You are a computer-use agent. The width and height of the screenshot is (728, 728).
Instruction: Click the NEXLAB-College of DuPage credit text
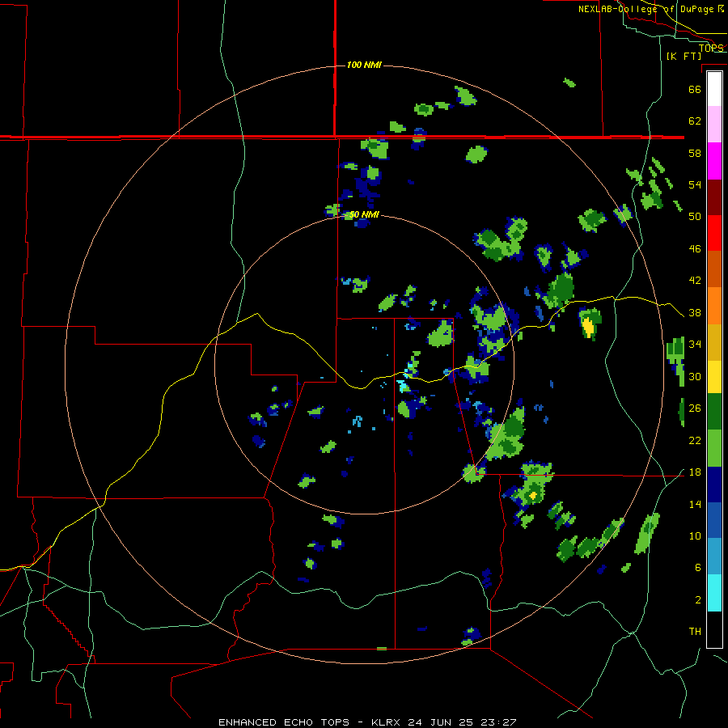[651, 9]
